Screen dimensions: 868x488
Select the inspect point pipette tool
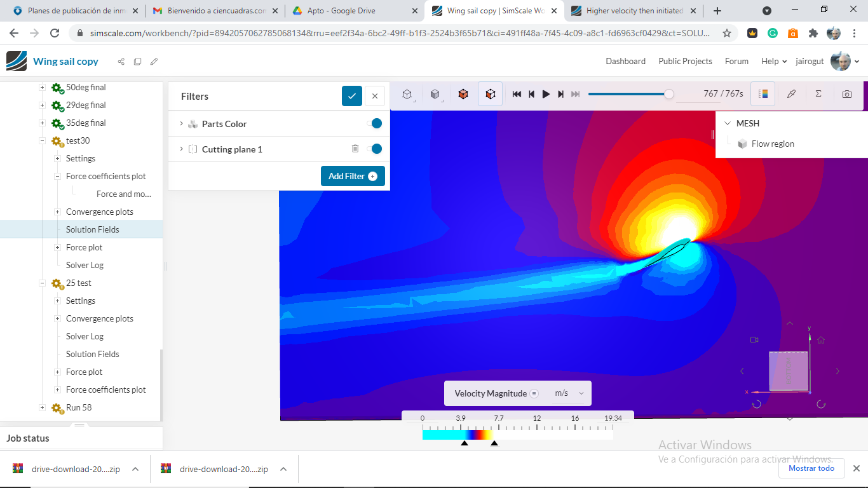791,94
